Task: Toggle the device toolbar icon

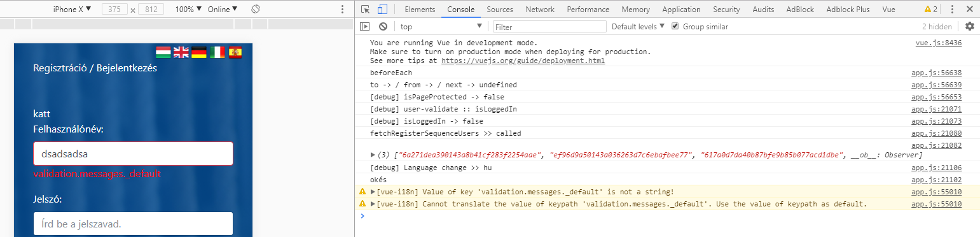Action: point(382,10)
